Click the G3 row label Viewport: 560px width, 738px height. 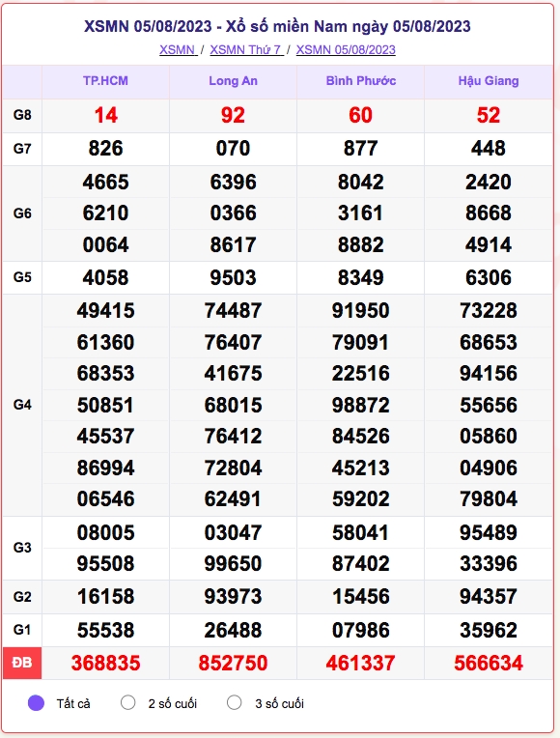pyautogui.click(x=22, y=548)
